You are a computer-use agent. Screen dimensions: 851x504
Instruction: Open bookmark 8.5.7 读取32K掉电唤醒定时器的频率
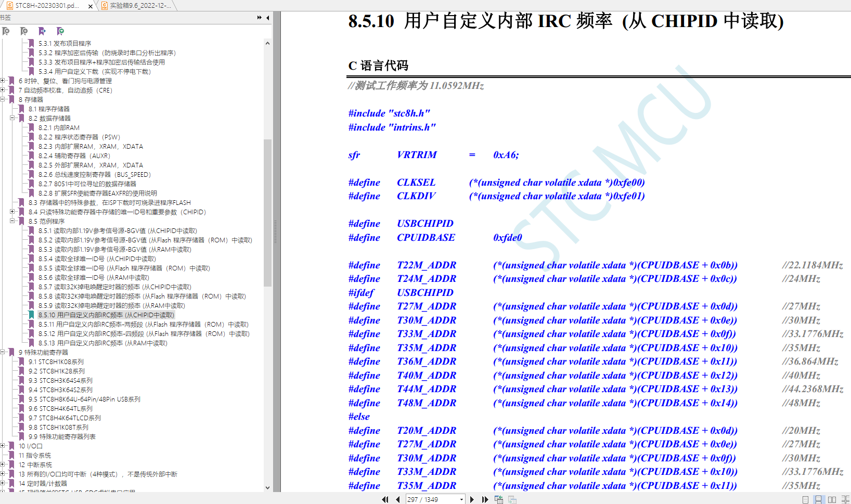[x=115, y=287]
